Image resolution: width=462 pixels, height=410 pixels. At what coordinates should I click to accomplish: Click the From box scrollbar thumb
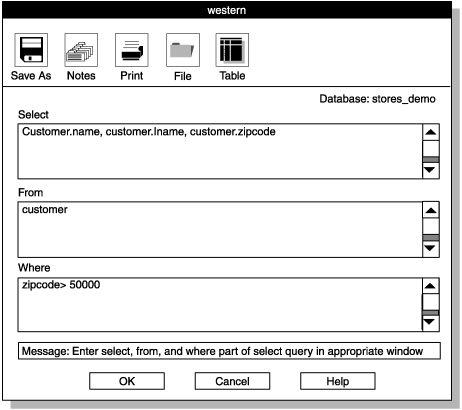[431, 238]
